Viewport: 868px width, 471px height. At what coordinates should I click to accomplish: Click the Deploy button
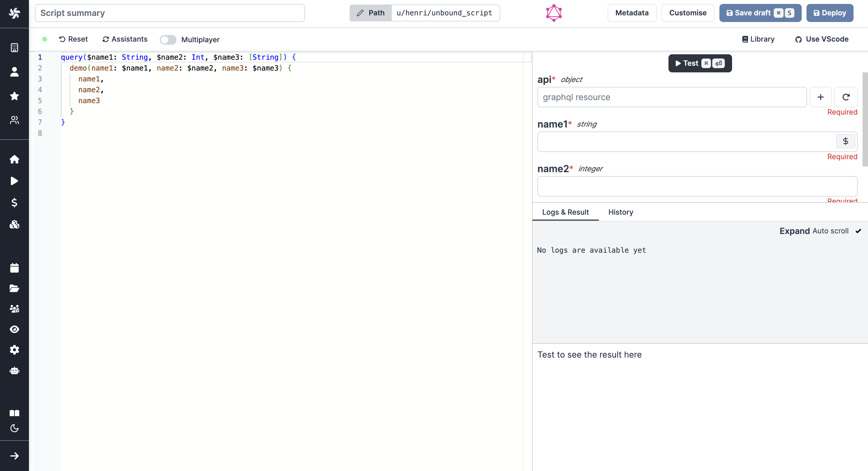[x=830, y=13]
